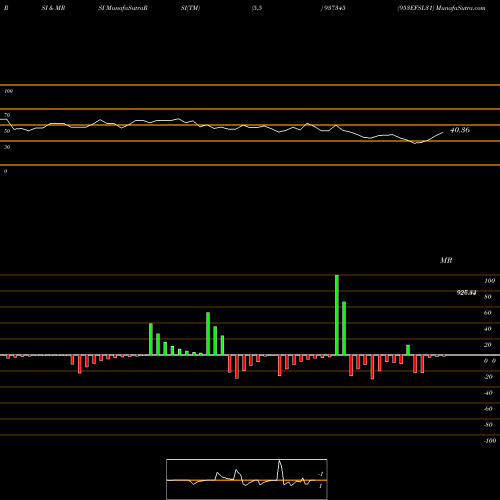Click the RSI axis label 0

pyautogui.click(x=5, y=171)
